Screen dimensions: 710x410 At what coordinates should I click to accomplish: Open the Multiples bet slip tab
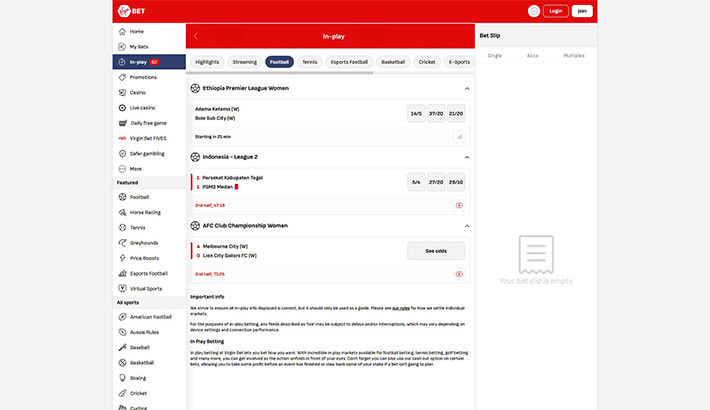coord(574,56)
